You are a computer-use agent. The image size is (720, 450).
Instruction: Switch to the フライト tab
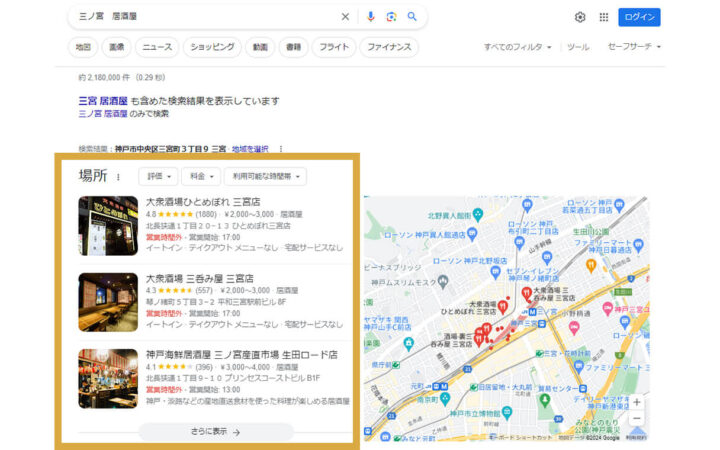click(x=334, y=47)
